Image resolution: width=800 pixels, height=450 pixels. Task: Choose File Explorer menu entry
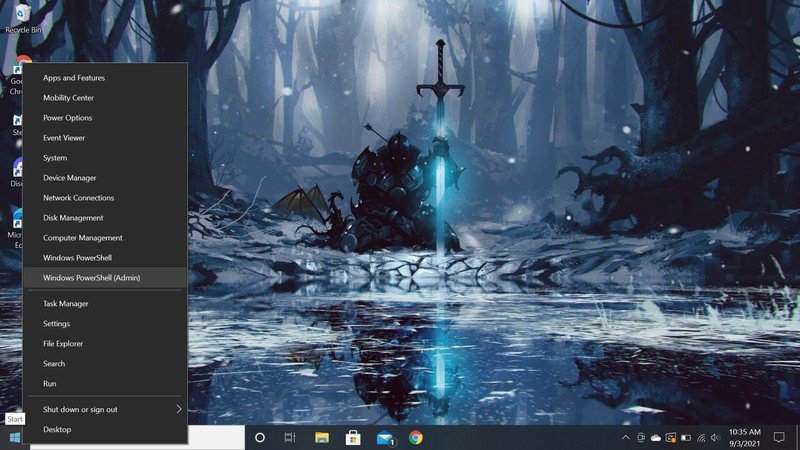pyautogui.click(x=105, y=343)
